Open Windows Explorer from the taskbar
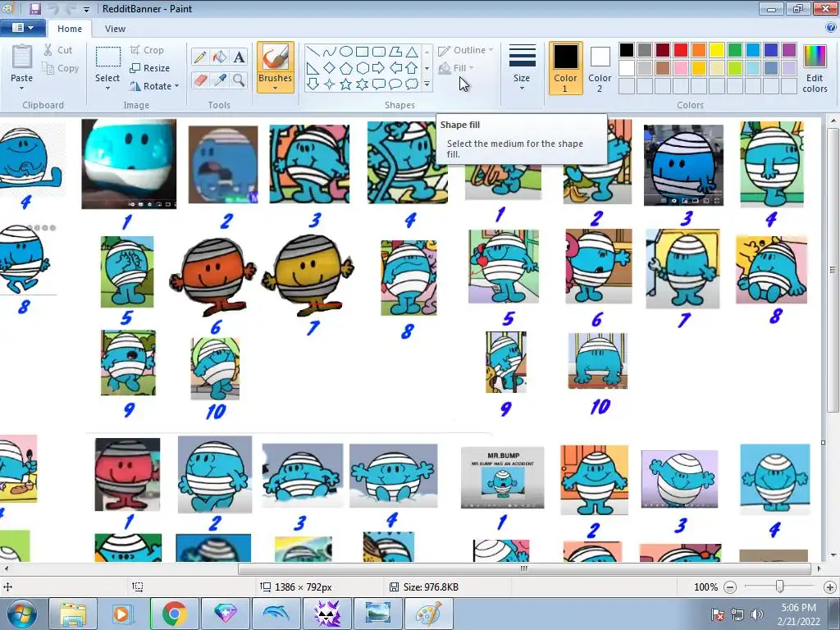 (x=73, y=614)
